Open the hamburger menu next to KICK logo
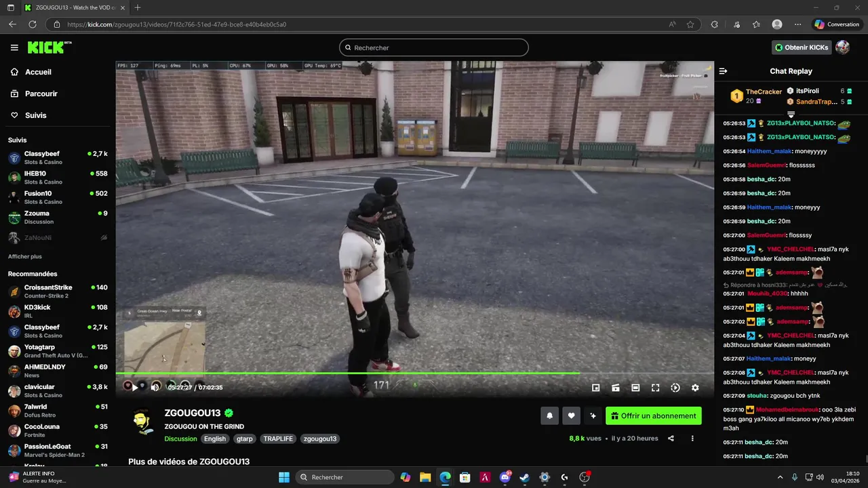Image resolution: width=868 pixels, height=488 pixels. point(14,47)
